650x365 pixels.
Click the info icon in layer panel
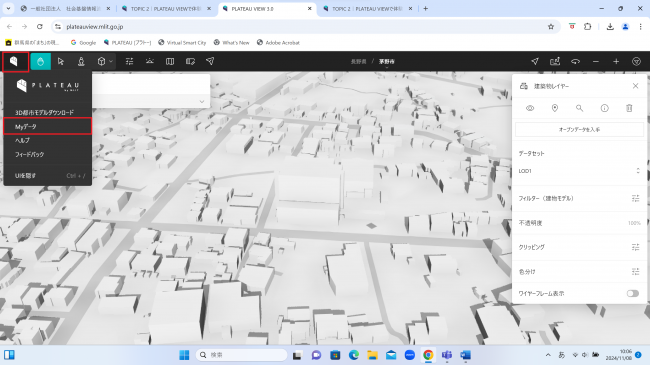coord(604,108)
